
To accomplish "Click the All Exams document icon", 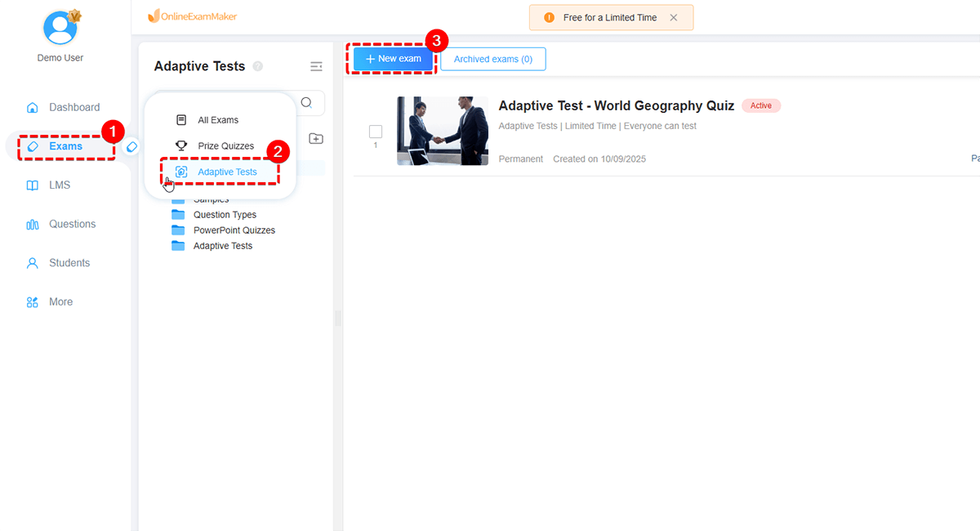I will pyautogui.click(x=181, y=119).
